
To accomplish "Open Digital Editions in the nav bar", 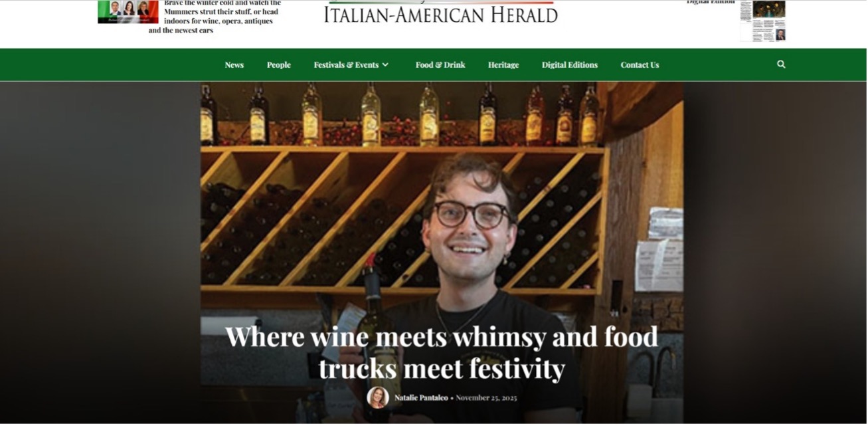I will click(570, 65).
